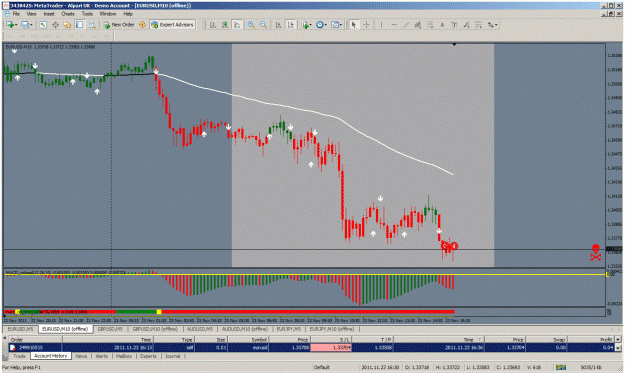Open the Mailbox terminal tab
Viewport: 625px width, 373px height.
coord(124,356)
